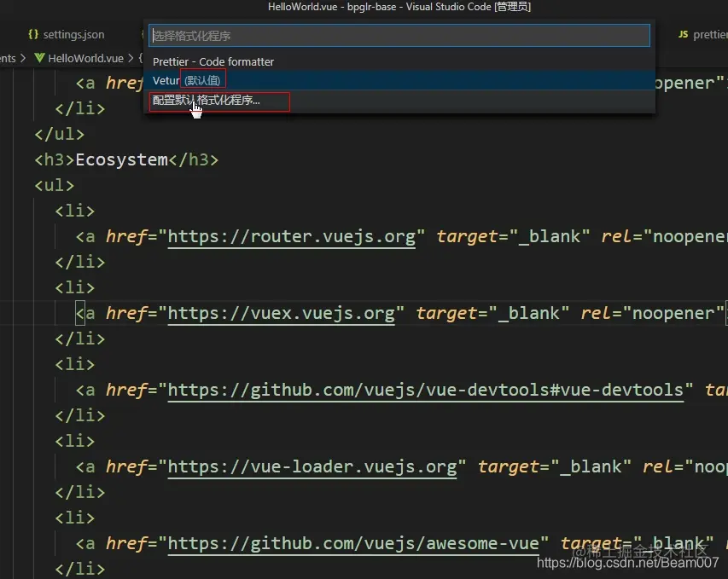Click the Vue icon in breadcrumb
Image resolution: width=728 pixels, height=579 pixels.
click(x=40, y=58)
